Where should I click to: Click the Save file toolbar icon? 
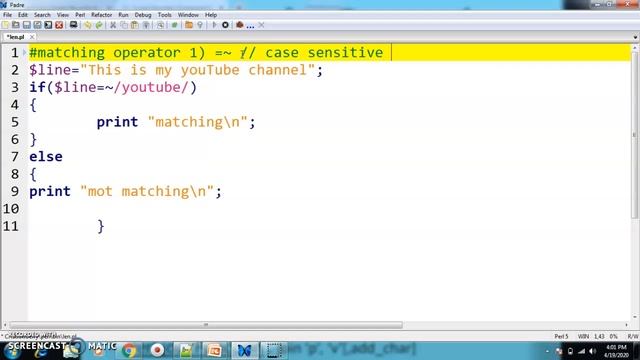(27, 25)
